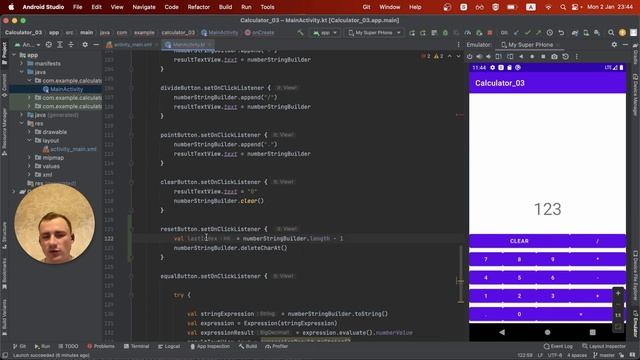
Task: Click Select Opened File target icon in Project panel
Action: [49, 44]
